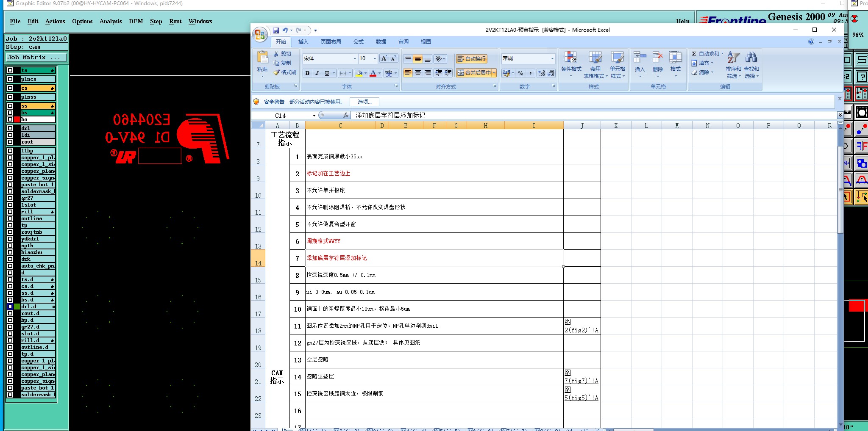
Task: Open the 图2(fig2) hyperlink in J18
Action: (x=581, y=326)
